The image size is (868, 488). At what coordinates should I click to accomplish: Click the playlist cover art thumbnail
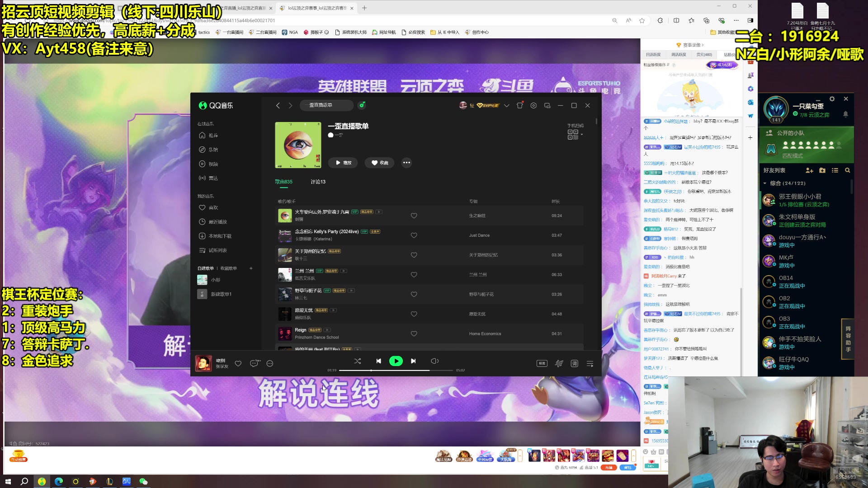(298, 145)
